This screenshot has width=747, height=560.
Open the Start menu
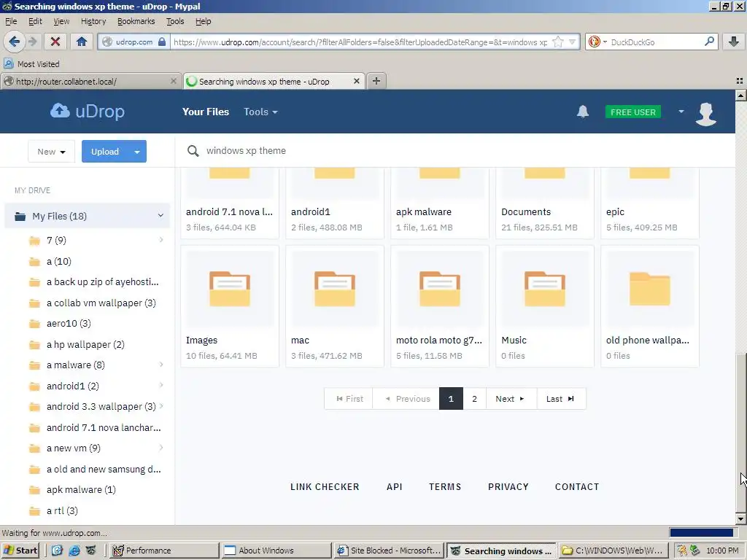tap(20, 551)
